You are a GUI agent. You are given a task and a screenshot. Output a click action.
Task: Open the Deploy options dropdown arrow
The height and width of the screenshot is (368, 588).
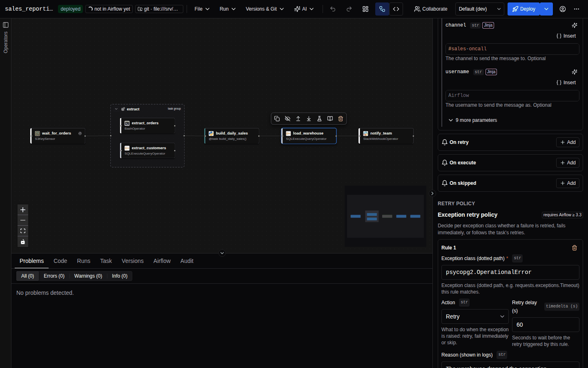click(546, 9)
